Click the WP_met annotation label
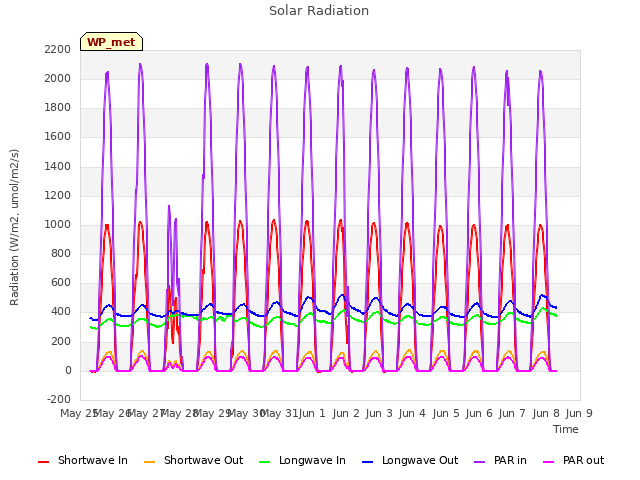The width and height of the screenshot is (640, 480). (x=111, y=42)
